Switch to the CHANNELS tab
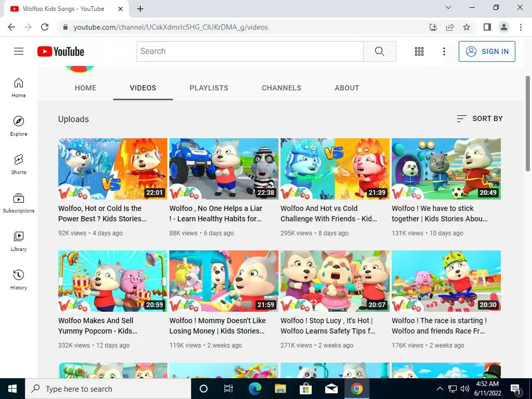This screenshot has height=399, width=532. tap(282, 88)
